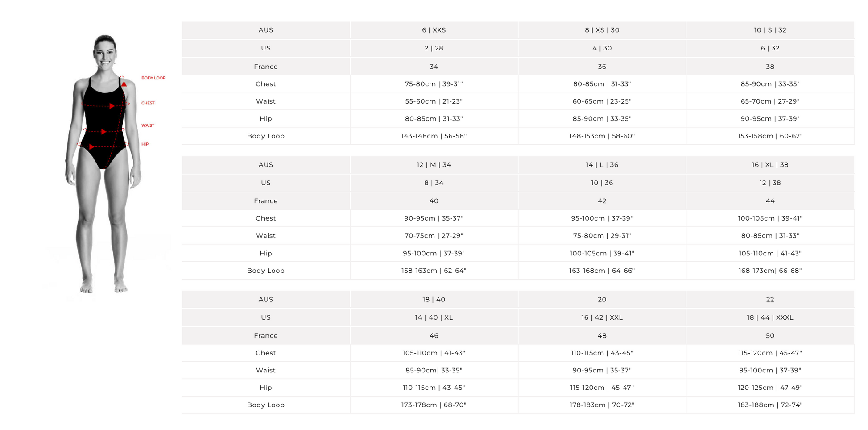Image resolution: width=868 pixels, height=430 pixels.
Task: Click the red CHEST label beside the model
Action: (148, 103)
